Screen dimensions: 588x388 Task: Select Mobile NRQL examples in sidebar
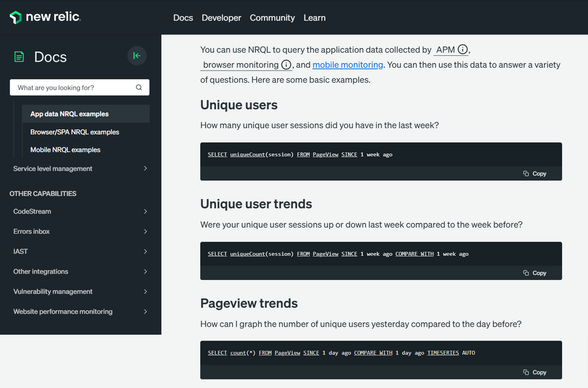(65, 150)
